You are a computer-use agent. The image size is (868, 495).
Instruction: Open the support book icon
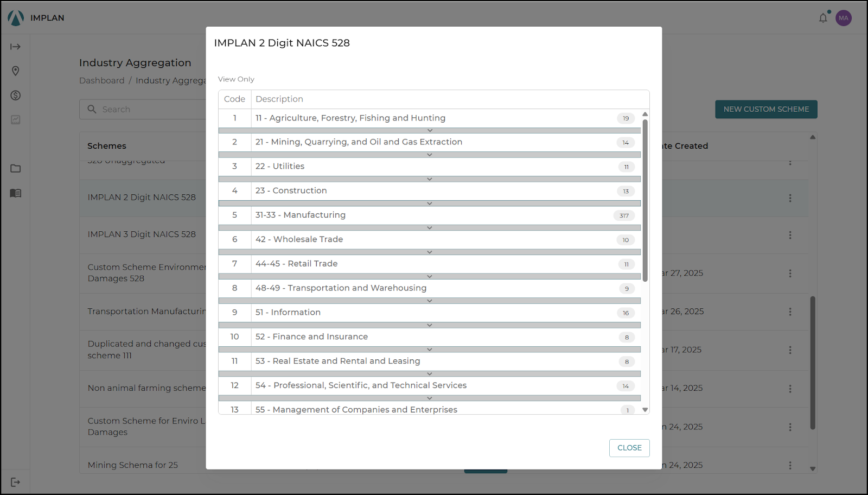pyautogui.click(x=15, y=193)
